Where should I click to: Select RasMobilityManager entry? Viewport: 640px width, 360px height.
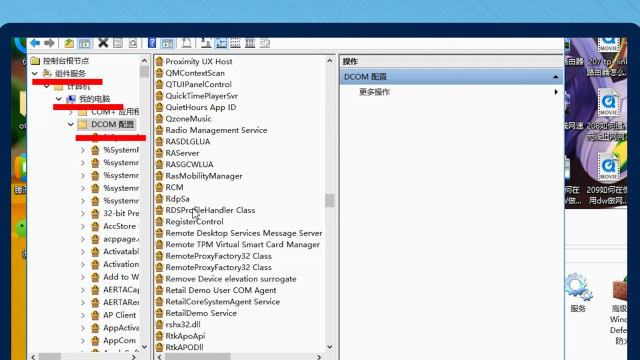click(x=204, y=176)
